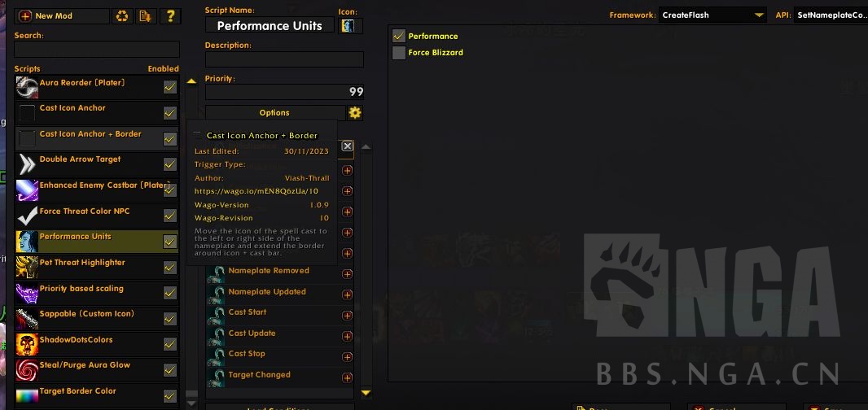Open the Framework CreateFlash dropdown
This screenshot has width=868, height=410.
coord(712,15)
